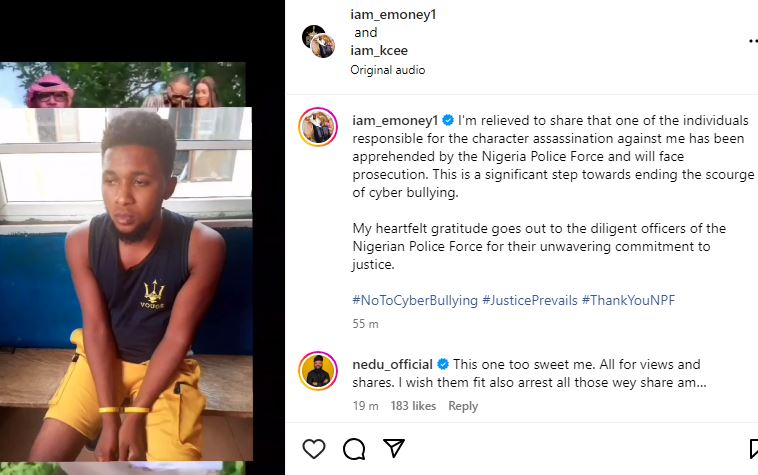Open #JusticePrevails hashtag

529,301
